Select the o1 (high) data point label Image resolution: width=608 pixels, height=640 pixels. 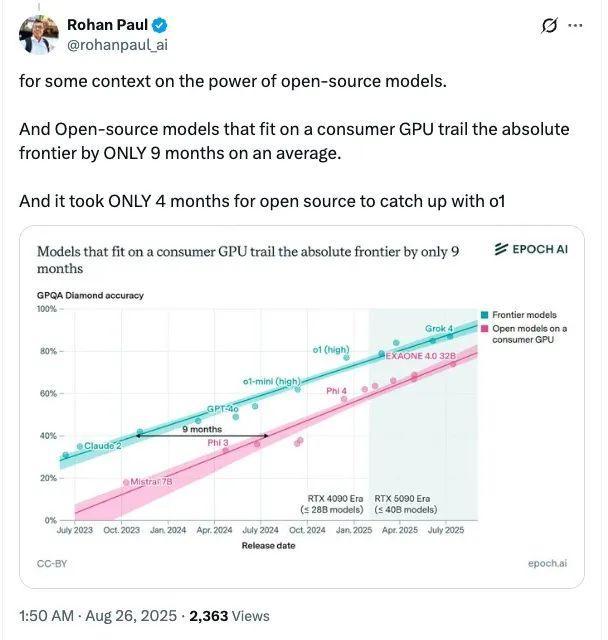[331, 349]
